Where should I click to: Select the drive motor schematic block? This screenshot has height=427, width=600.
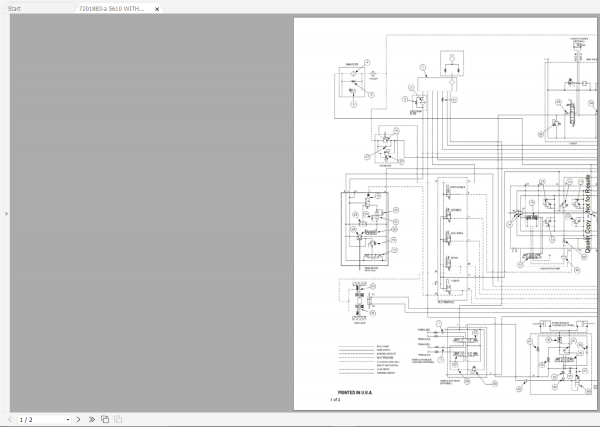(365, 229)
